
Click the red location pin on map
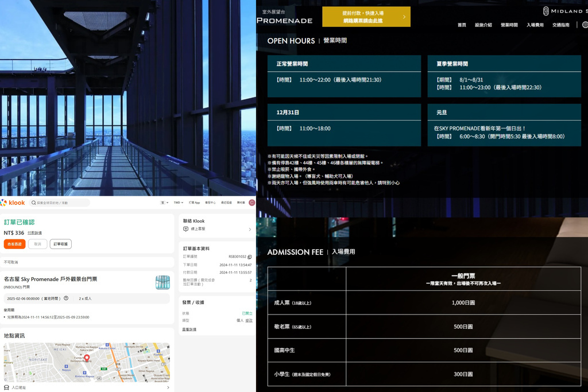tap(87, 358)
